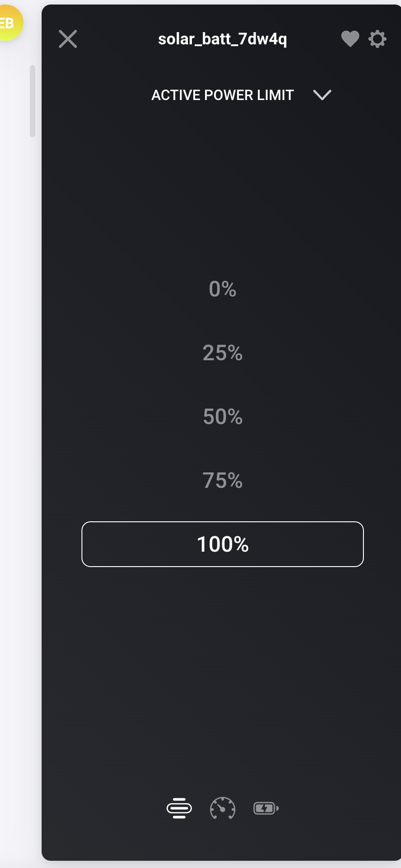
Task: Expand the chevron next to Active Power Limit
Action: click(x=322, y=95)
